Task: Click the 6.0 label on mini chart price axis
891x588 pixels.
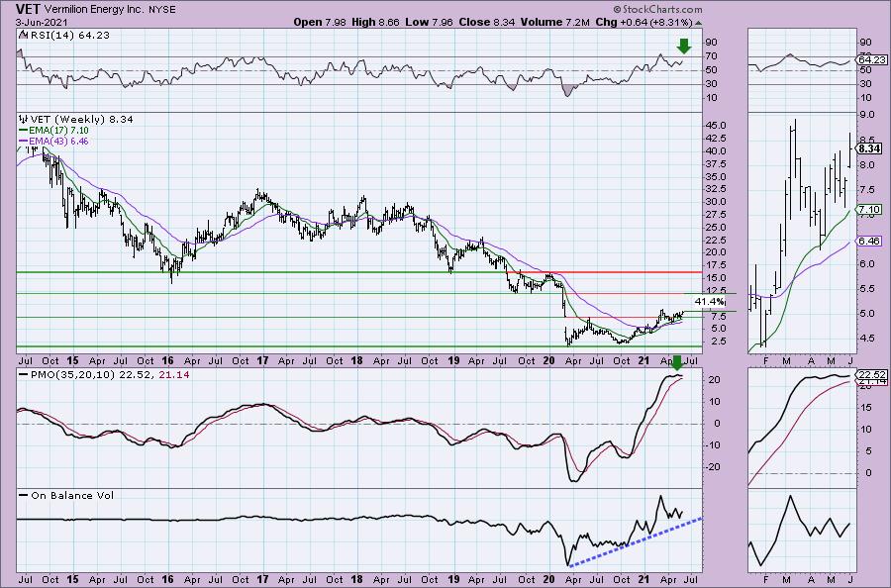Action: [867, 264]
